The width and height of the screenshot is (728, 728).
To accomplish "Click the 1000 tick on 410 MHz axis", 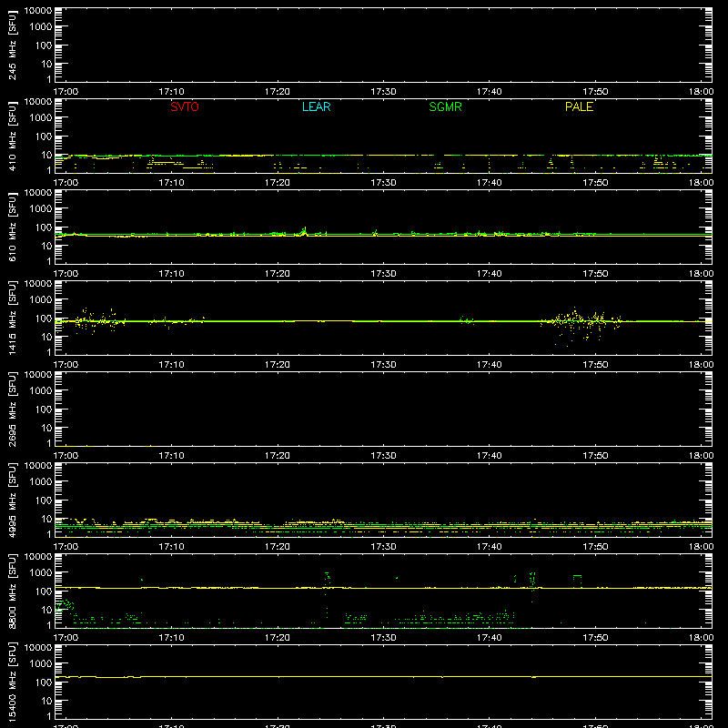I will pyautogui.click(x=41, y=118).
